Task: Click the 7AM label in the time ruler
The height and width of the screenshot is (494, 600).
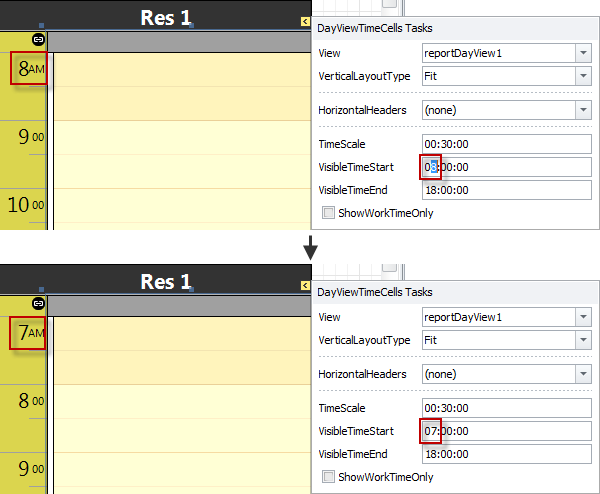Action: (28, 331)
